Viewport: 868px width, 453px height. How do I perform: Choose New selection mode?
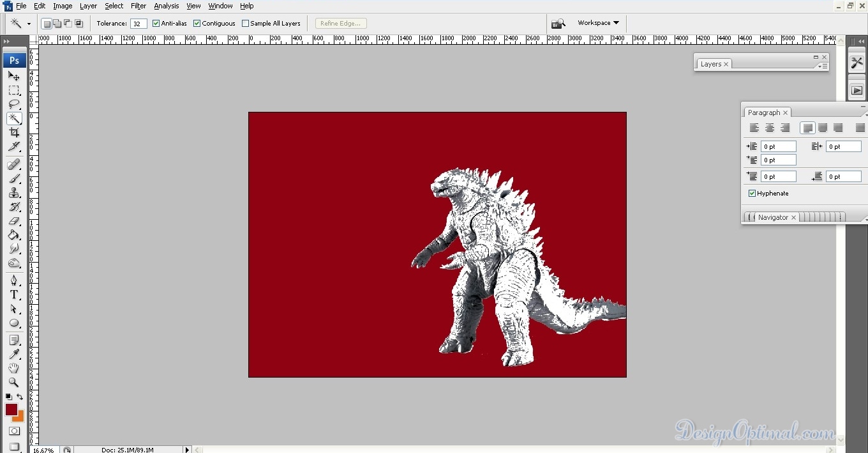(47, 24)
